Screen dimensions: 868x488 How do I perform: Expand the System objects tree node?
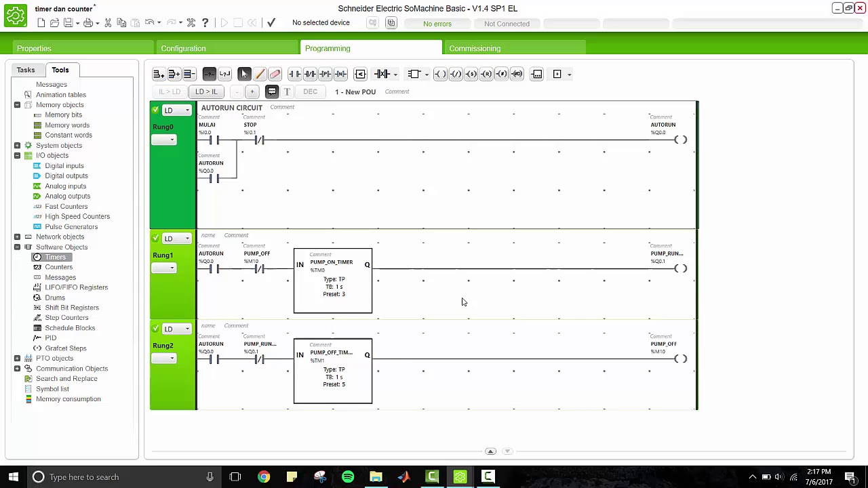(x=17, y=145)
